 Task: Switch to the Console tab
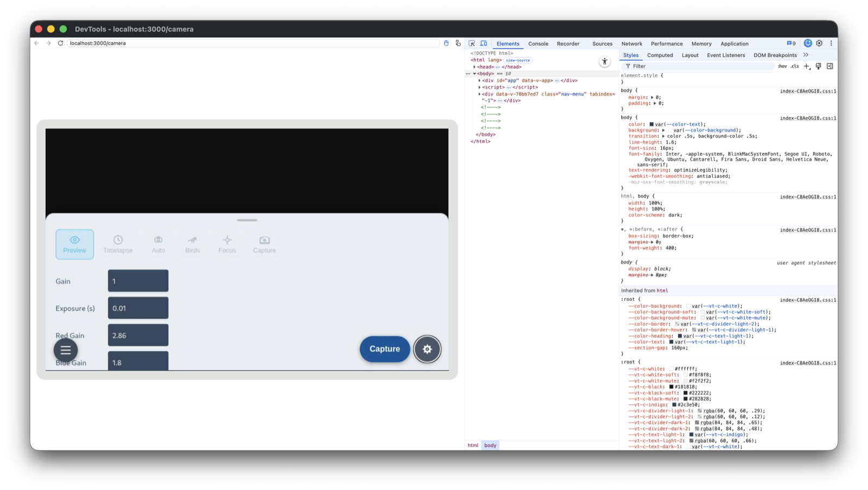538,43
